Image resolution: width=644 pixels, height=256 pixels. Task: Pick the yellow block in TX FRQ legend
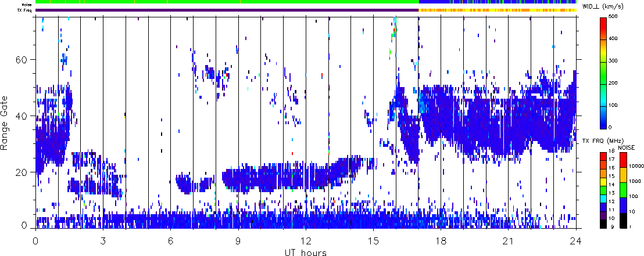coord(603,182)
